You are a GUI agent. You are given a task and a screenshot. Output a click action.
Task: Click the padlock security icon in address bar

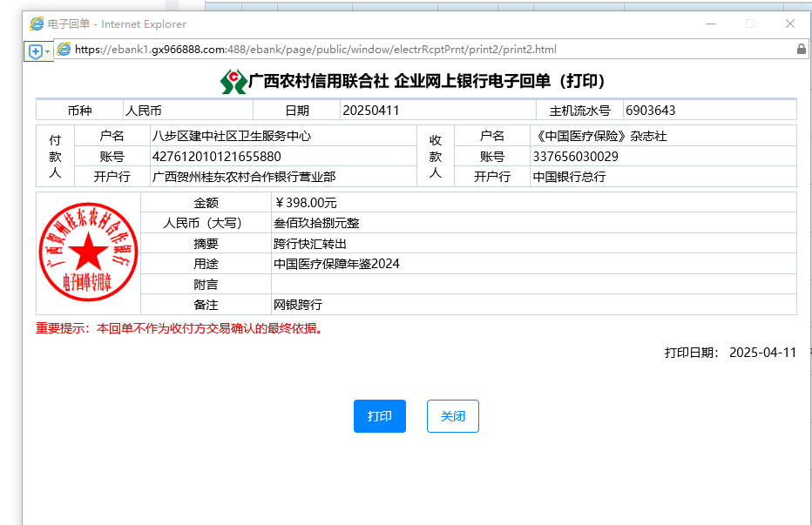(x=802, y=49)
